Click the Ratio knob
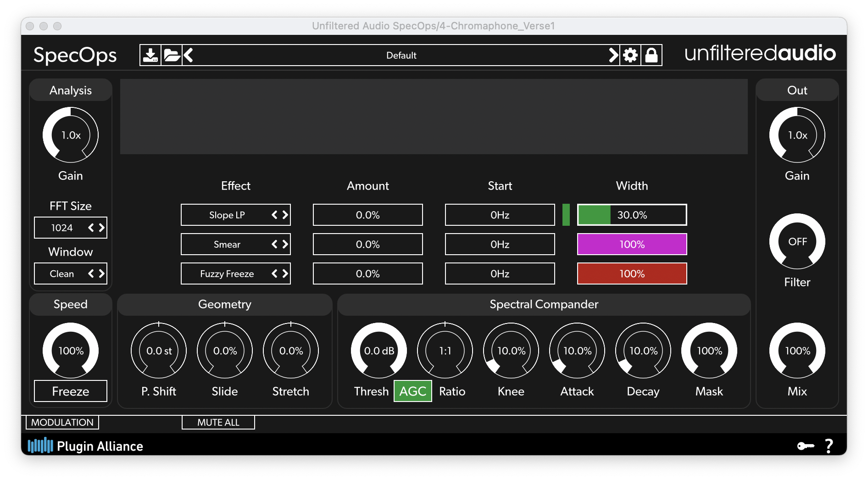868x480 pixels. (x=445, y=351)
